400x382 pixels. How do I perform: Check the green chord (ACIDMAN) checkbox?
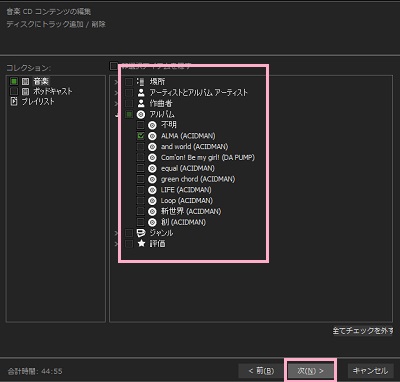[141, 179]
